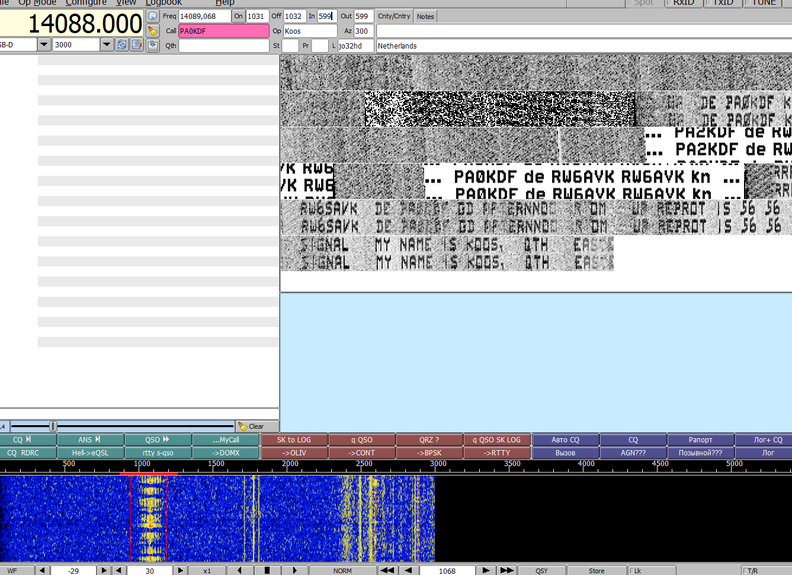The height and width of the screenshot is (575, 792).
Task: Click the refresh icon next to the 3000 dropdown
Action: click(121, 45)
